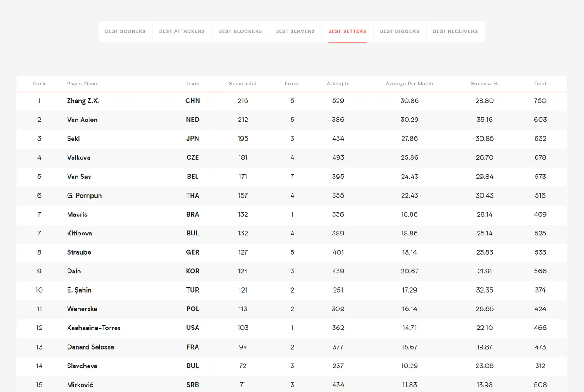The image size is (584, 392).
Task: Click Van Sas's errors count 7
Action: (x=292, y=177)
